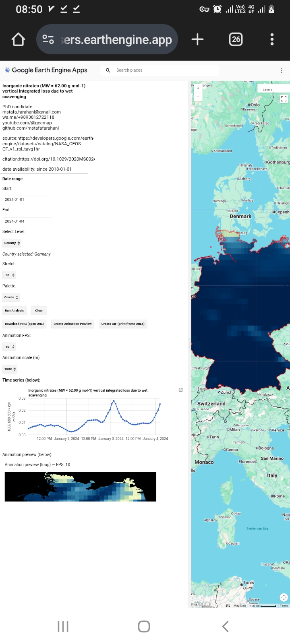290x644 pixels.
Task: Toggle map fullscreen view
Action: point(284,99)
